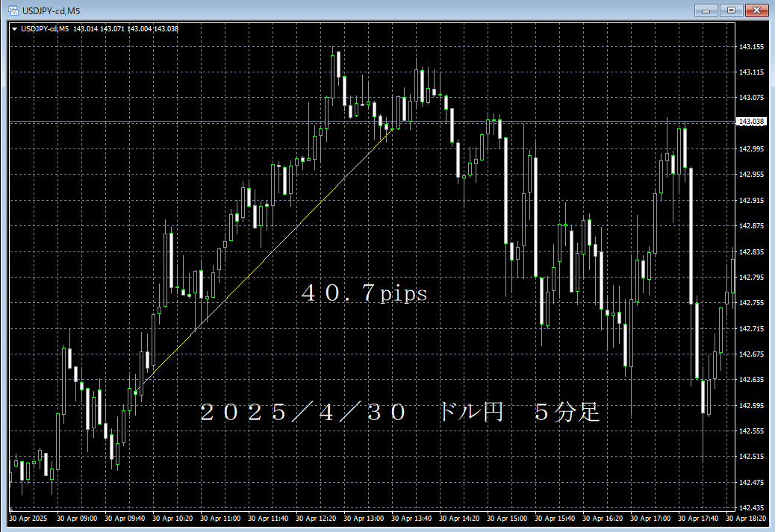Click the 142.635 price scale label
This screenshot has height=532, width=775.
pos(751,380)
